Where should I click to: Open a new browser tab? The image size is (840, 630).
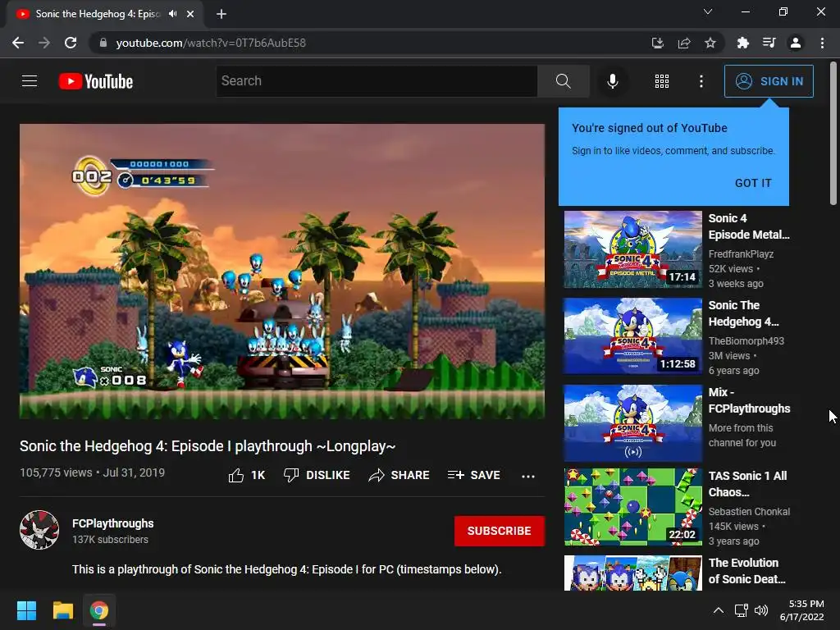point(221,14)
